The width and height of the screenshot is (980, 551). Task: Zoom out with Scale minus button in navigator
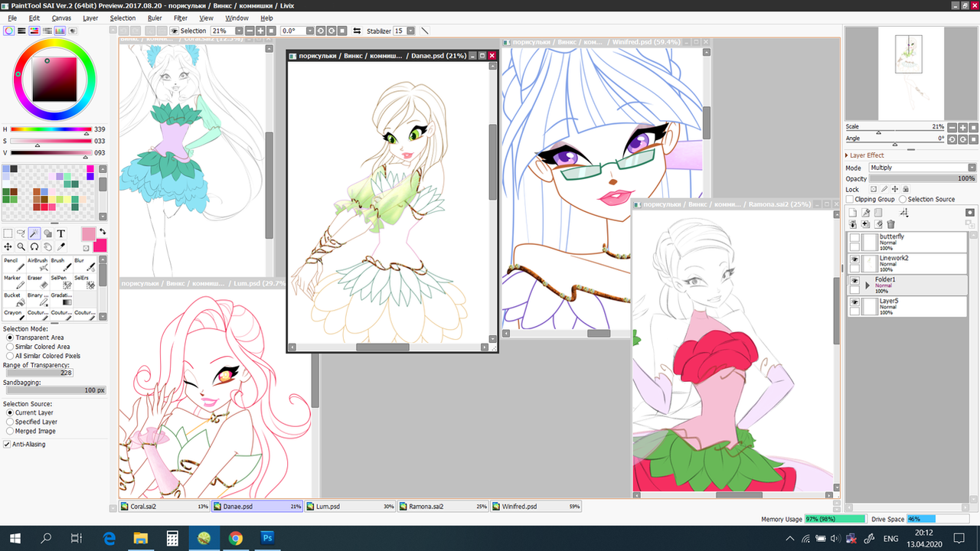pyautogui.click(x=952, y=127)
